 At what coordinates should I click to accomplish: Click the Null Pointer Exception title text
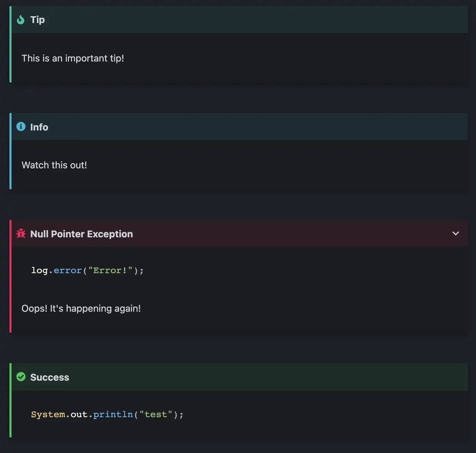[x=81, y=234]
